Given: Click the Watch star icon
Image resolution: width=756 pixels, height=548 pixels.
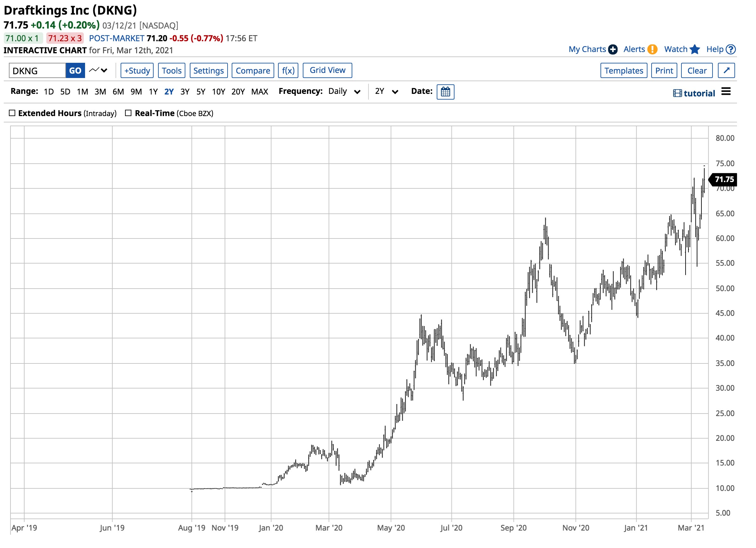Looking at the screenshot, I should (x=695, y=50).
